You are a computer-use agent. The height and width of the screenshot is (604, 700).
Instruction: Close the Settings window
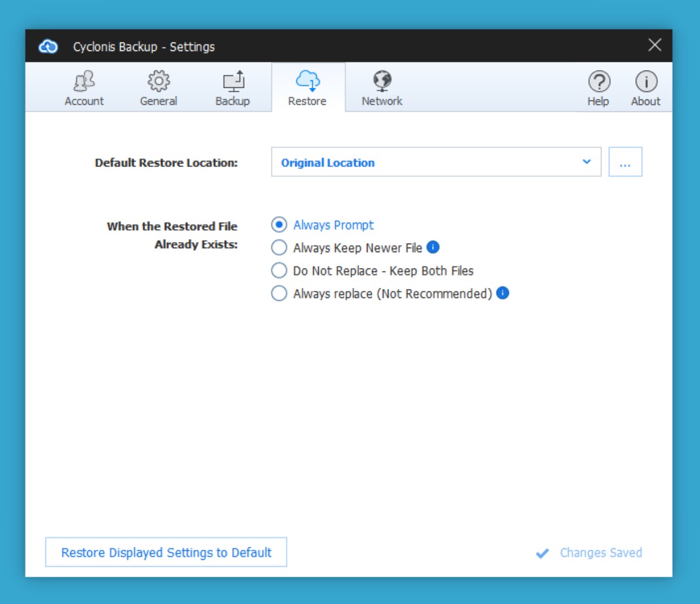tap(655, 45)
